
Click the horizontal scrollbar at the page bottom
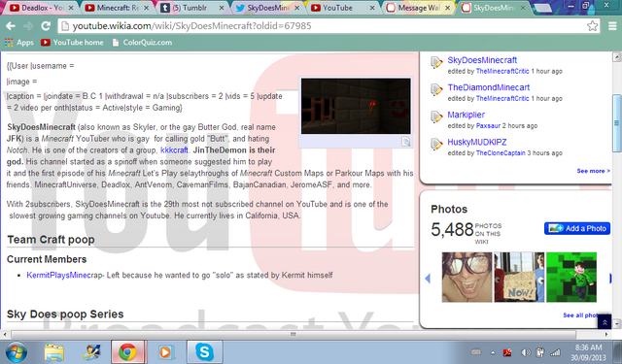tap(293, 334)
